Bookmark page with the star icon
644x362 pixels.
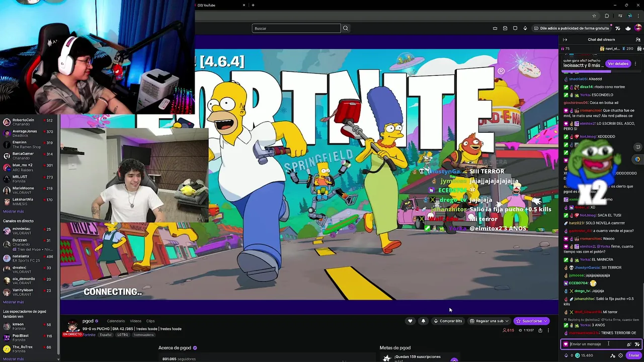pyautogui.click(x=594, y=16)
